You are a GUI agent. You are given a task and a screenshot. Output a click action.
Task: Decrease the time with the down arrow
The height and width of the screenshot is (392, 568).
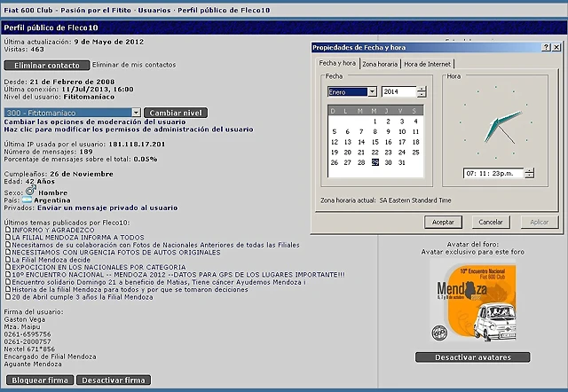(529, 176)
